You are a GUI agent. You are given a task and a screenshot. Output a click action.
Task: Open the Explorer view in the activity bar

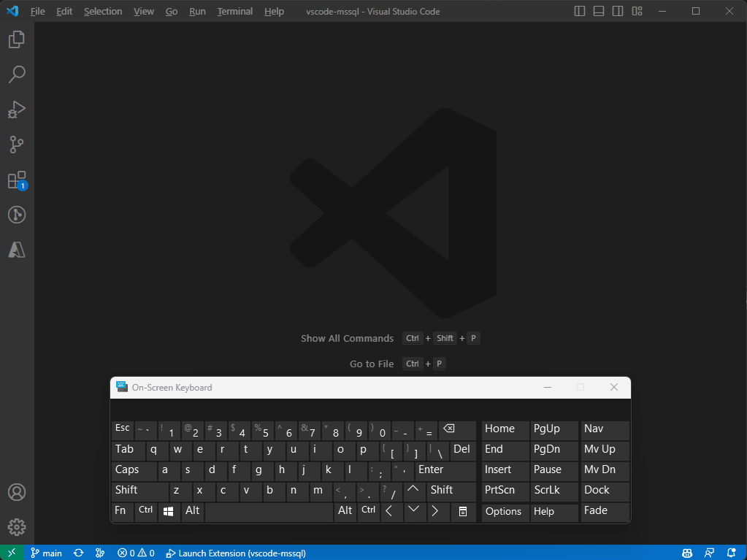(x=17, y=39)
